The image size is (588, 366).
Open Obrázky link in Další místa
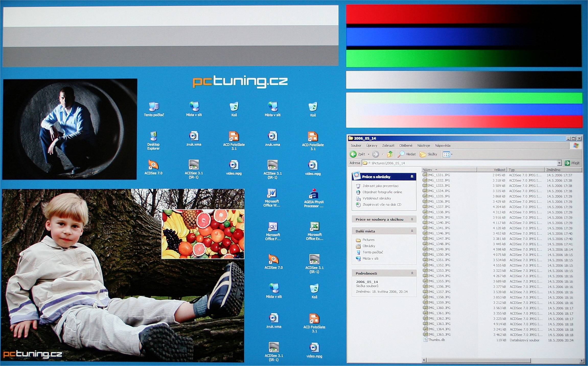pos(369,246)
